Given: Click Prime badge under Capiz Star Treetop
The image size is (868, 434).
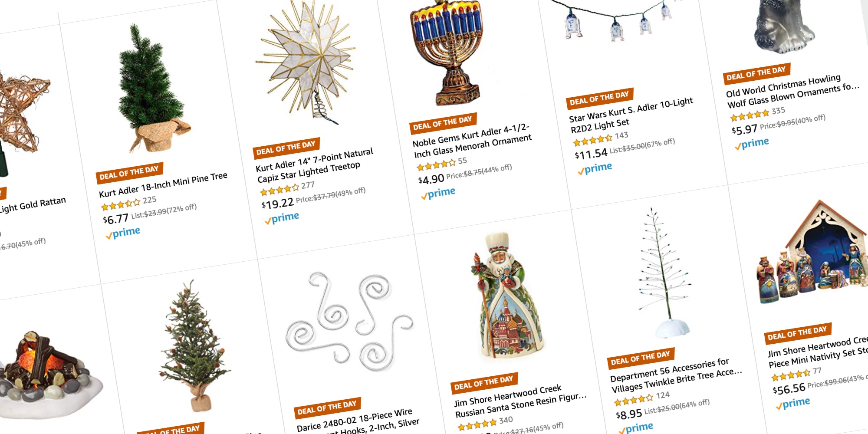Looking at the screenshot, I should coord(282,218).
